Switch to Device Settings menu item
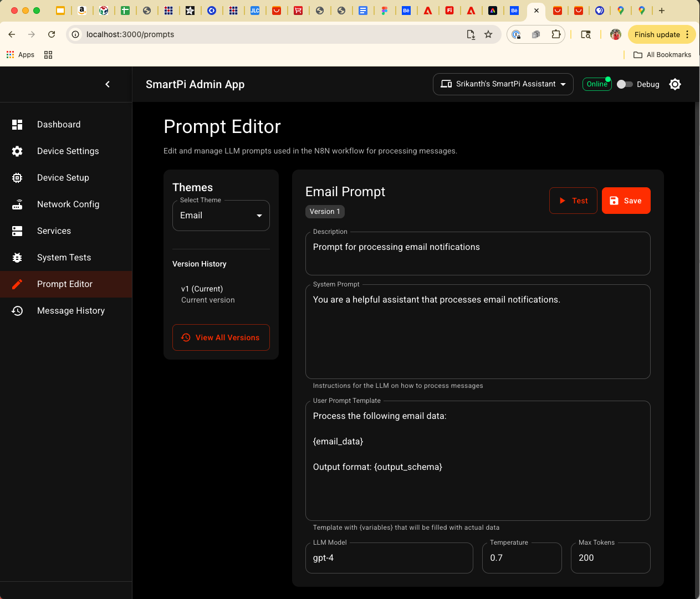Screen dimensions: 700x599 point(68,151)
